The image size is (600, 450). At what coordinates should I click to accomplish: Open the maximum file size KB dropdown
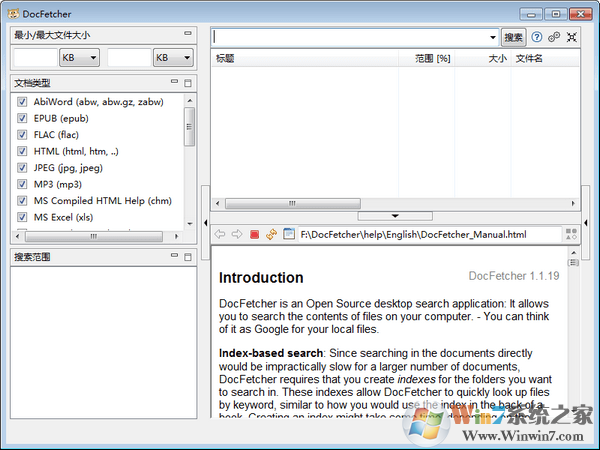(x=173, y=58)
